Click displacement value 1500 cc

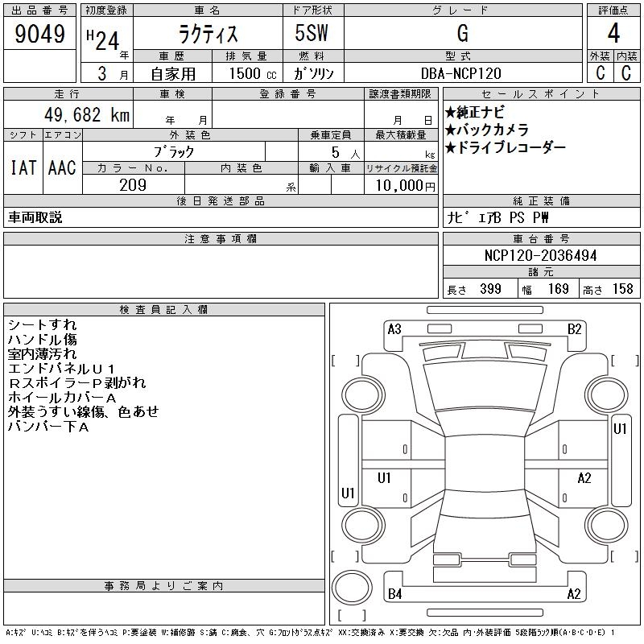click(x=253, y=74)
